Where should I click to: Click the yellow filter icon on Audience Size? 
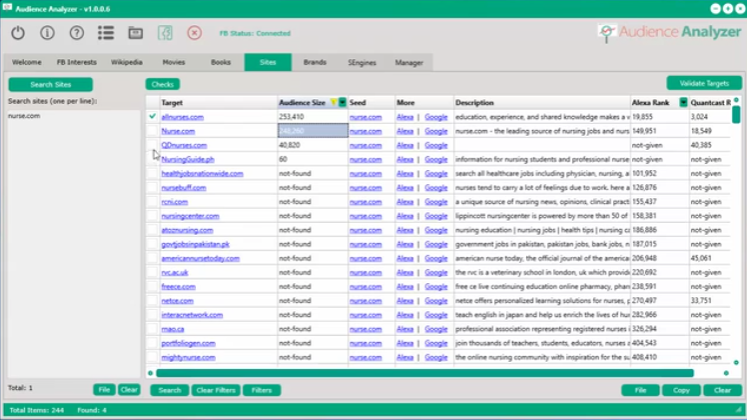click(x=333, y=102)
